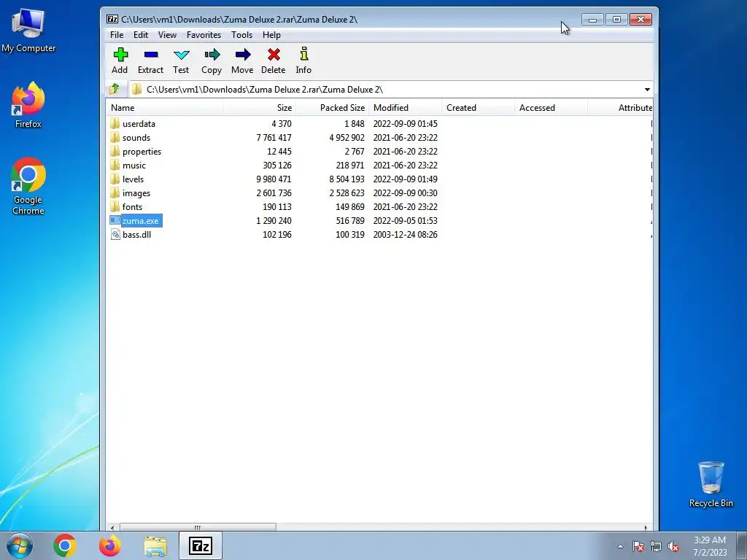The image size is (747, 560).
Task: Open the Recycle Bin desktop icon
Action: coord(711,483)
